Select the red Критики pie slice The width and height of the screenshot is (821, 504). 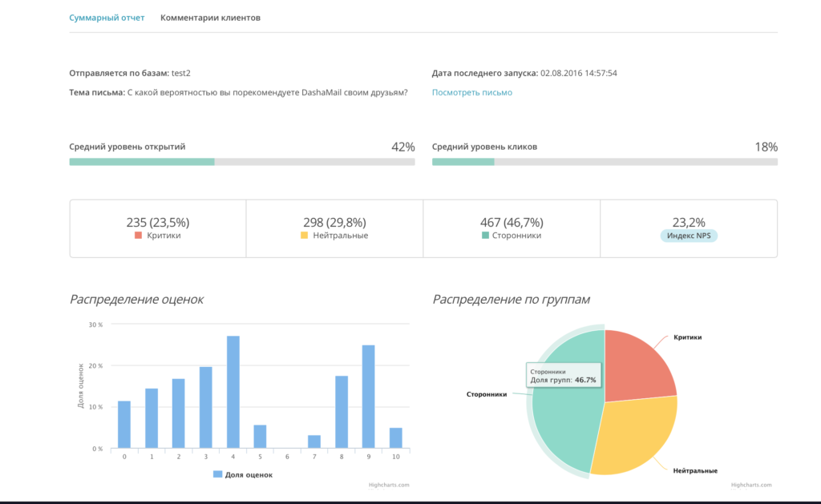coord(637,365)
